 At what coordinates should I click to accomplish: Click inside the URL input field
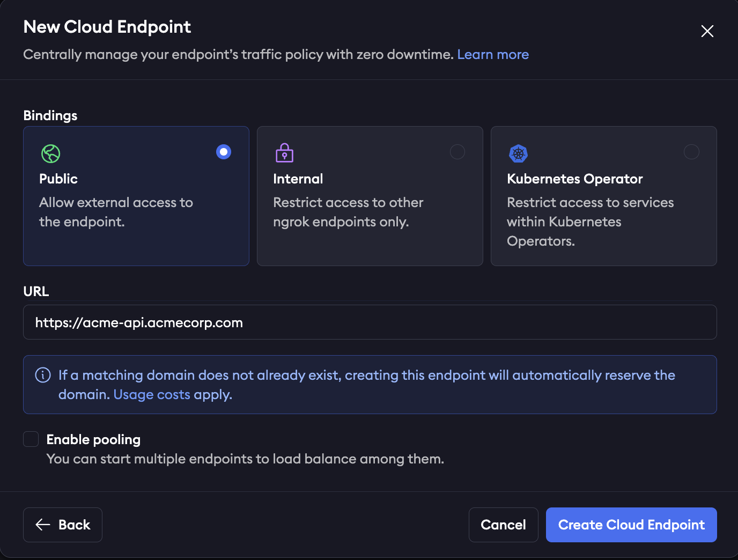tap(370, 322)
